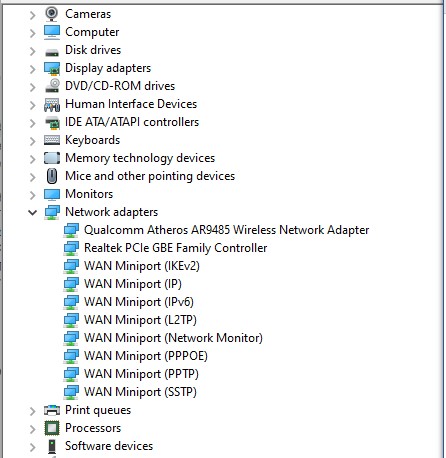Expand the Display adapters category

32,69
